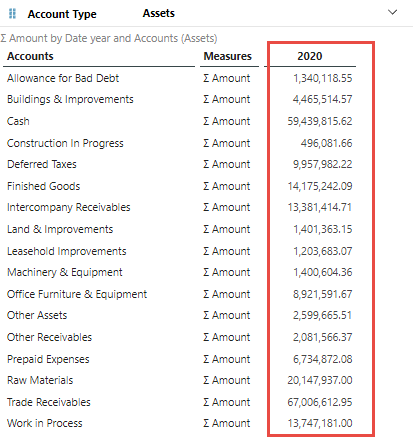Click the Work in Process value 13,747,181.00
The width and height of the screenshot is (413, 442).
point(320,423)
